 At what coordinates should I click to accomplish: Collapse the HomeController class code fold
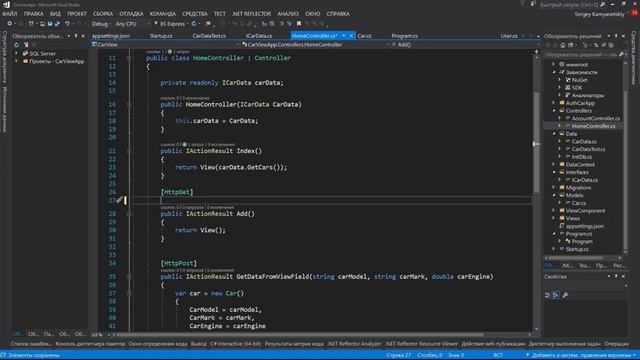click(x=129, y=58)
